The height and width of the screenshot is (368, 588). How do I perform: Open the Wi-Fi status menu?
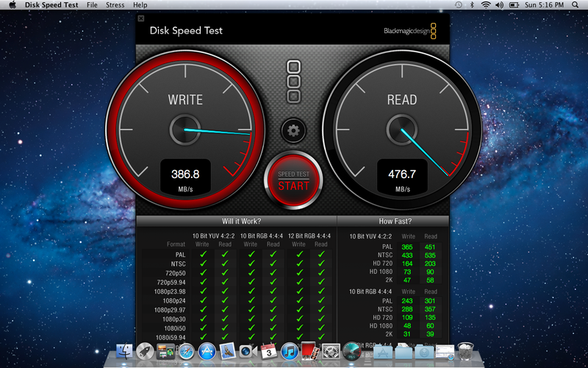(x=486, y=5)
